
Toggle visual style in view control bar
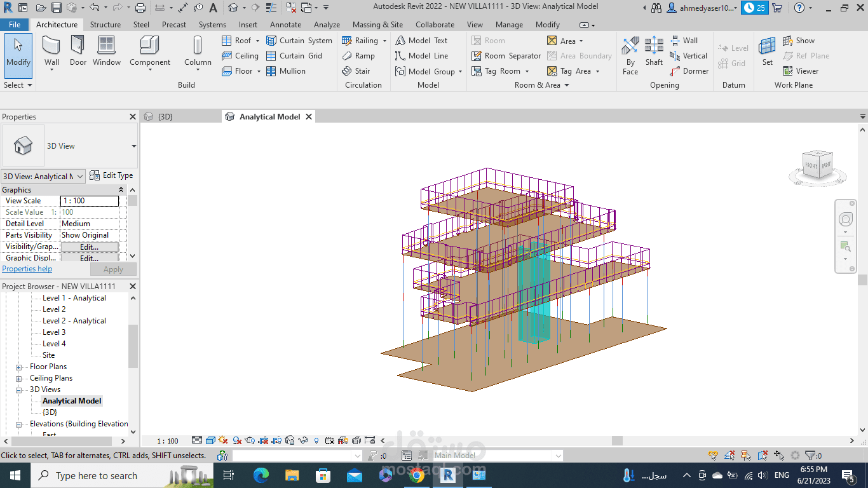tap(210, 440)
